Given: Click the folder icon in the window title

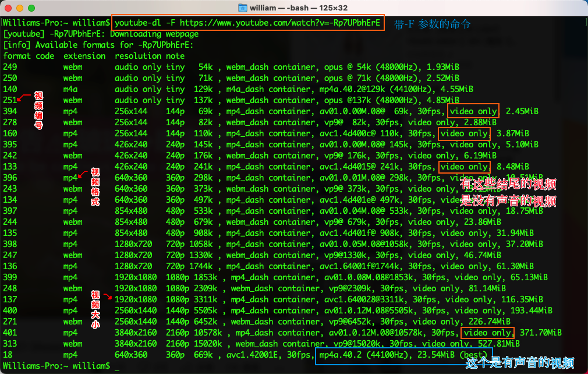Looking at the screenshot, I should (x=243, y=8).
